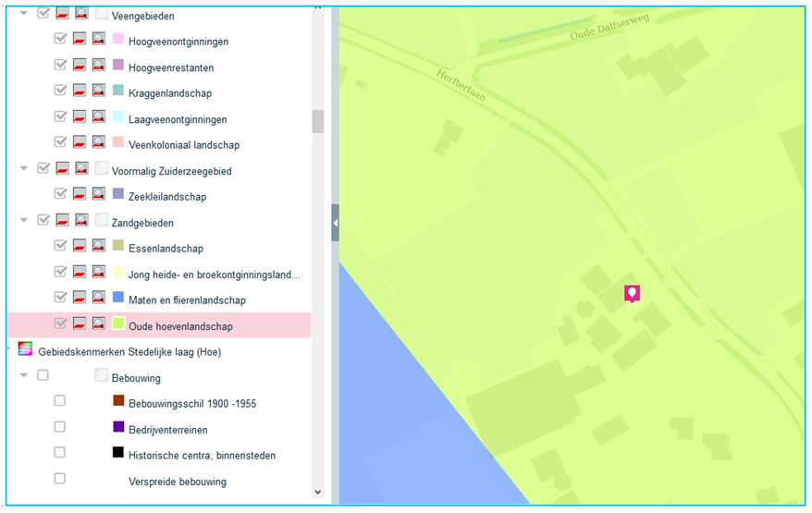Click the purple Bedrijventerreinen color swatch
The height and width of the screenshot is (513, 812).
[118, 426]
